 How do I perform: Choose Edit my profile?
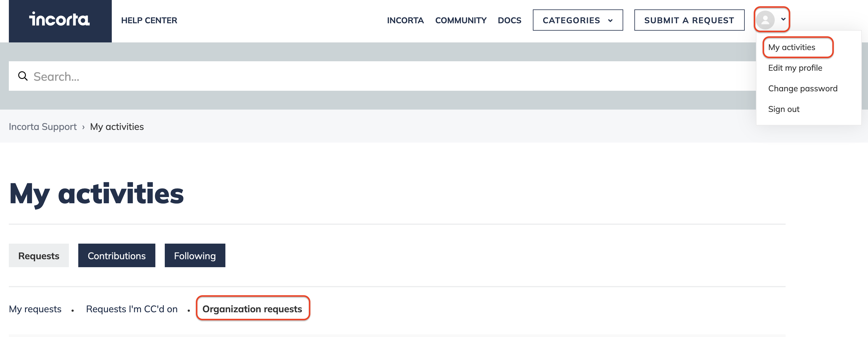pos(795,68)
